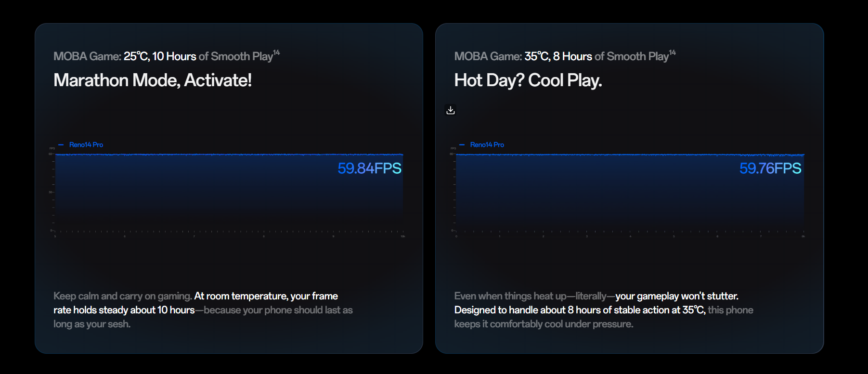The height and width of the screenshot is (374, 868).
Task: Click the time axis under the 10-hour chart
Action: point(229,233)
